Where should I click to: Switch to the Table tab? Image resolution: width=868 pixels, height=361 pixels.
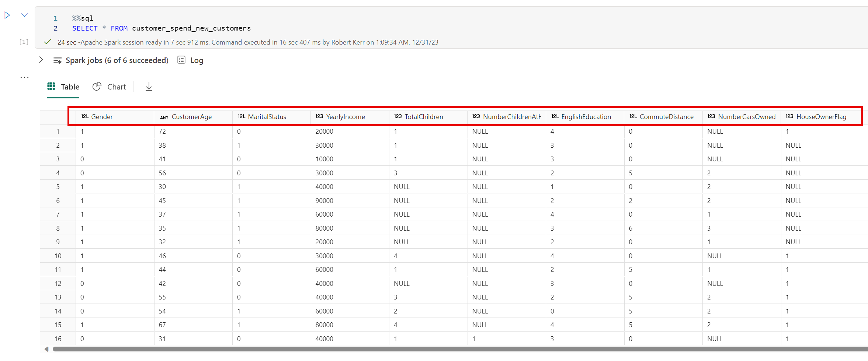point(70,87)
